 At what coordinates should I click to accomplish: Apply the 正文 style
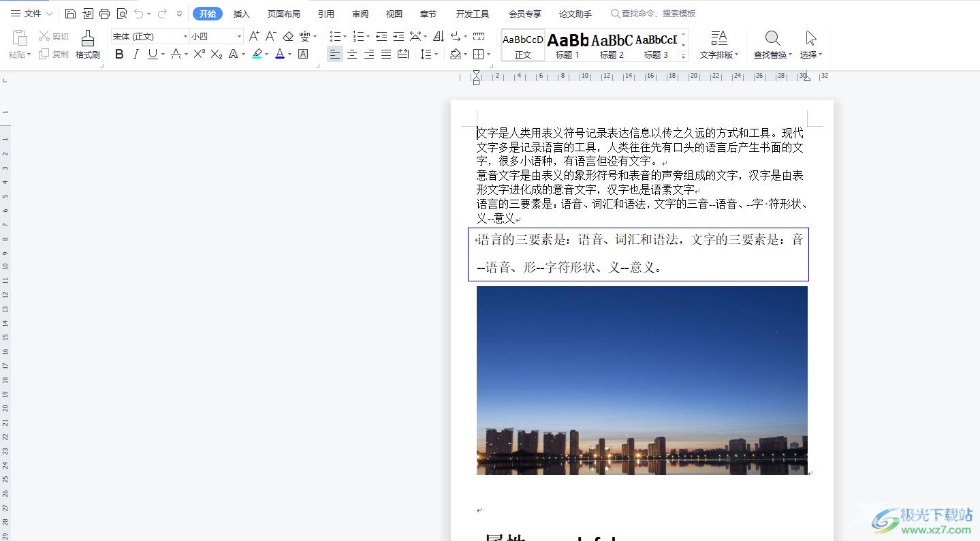(523, 45)
